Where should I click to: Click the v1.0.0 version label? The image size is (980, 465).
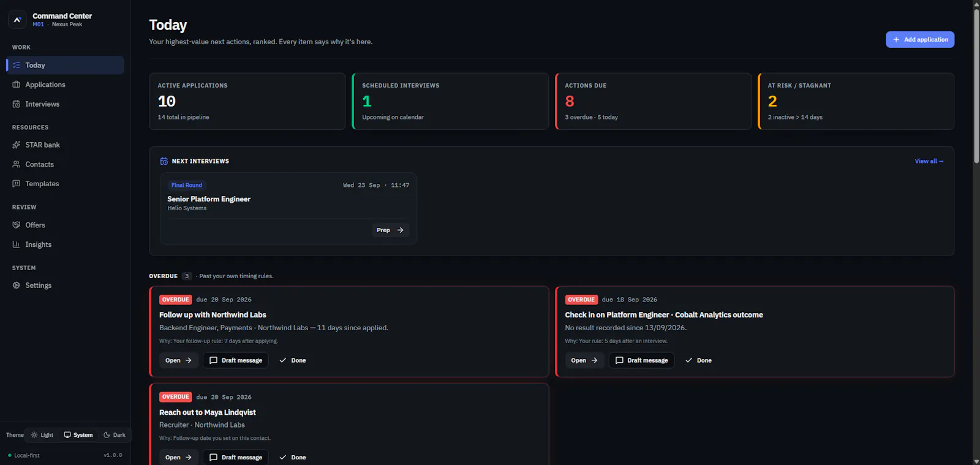pos(113,455)
